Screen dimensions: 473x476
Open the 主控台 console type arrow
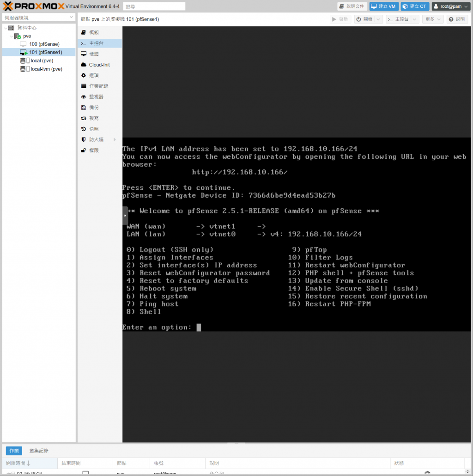click(415, 19)
